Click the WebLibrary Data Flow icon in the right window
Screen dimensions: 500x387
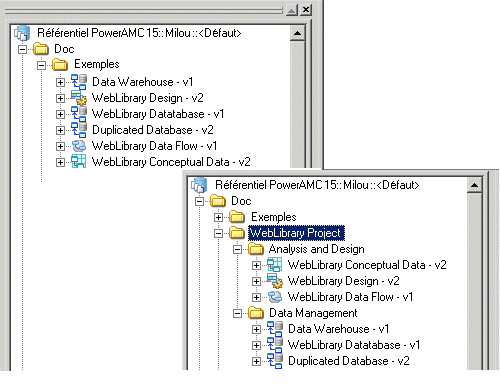coord(275,297)
